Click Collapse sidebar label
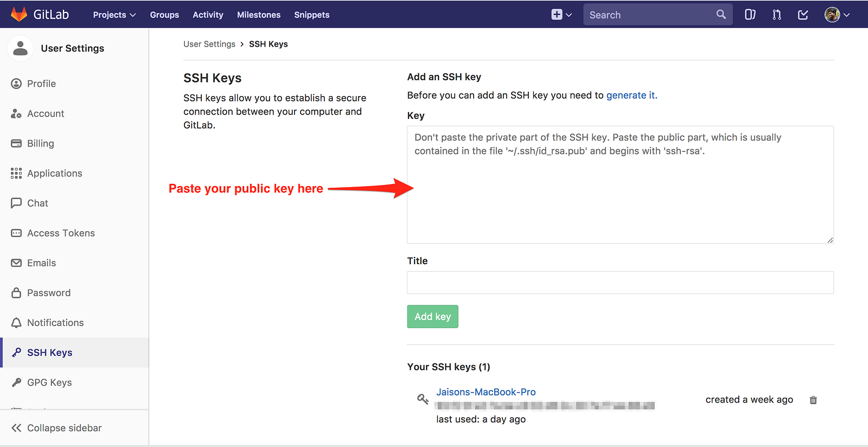This screenshot has width=868, height=447. click(65, 428)
